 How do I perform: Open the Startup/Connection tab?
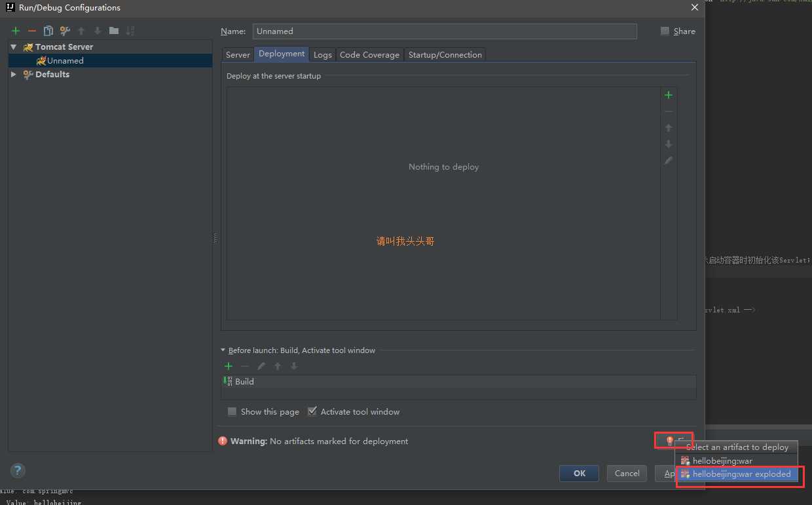click(445, 55)
